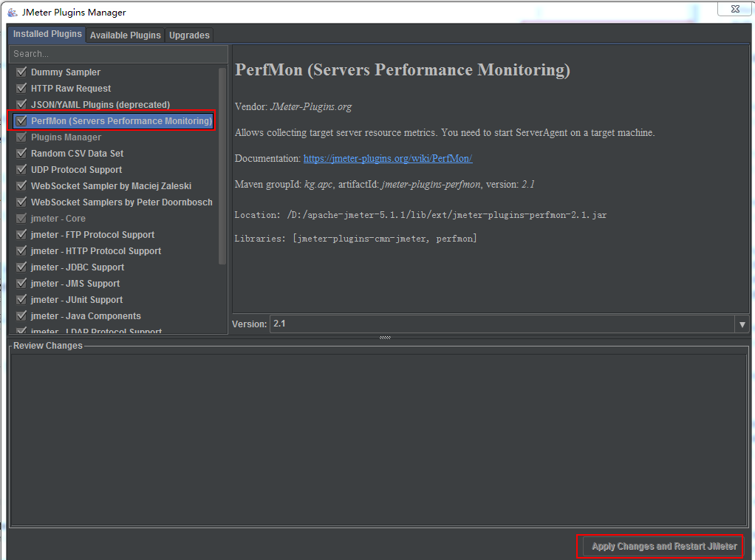This screenshot has height=560, width=755.
Task: Toggle the Random CSV Data Set checkbox
Action: [21, 154]
